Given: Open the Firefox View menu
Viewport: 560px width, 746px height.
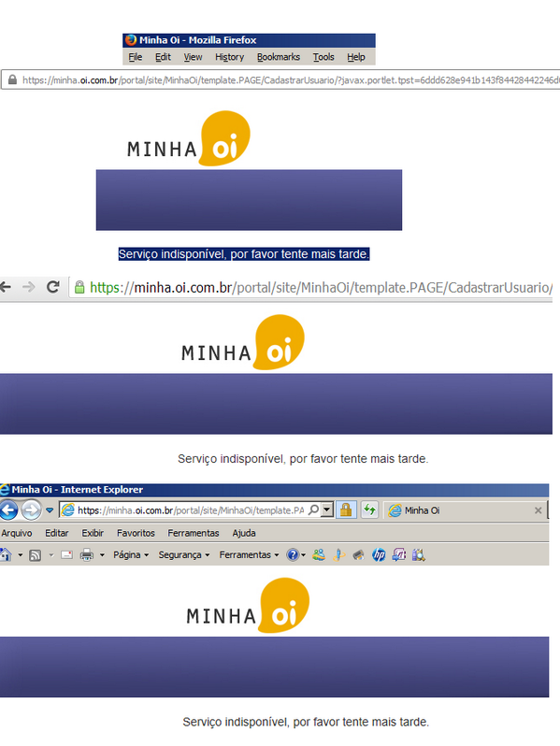Looking at the screenshot, I should point(193,57).
